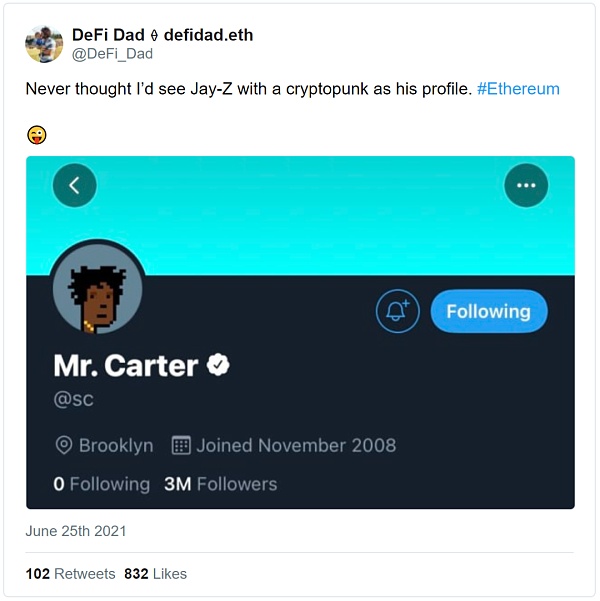Click the teal profile banner image

point(300,225)
